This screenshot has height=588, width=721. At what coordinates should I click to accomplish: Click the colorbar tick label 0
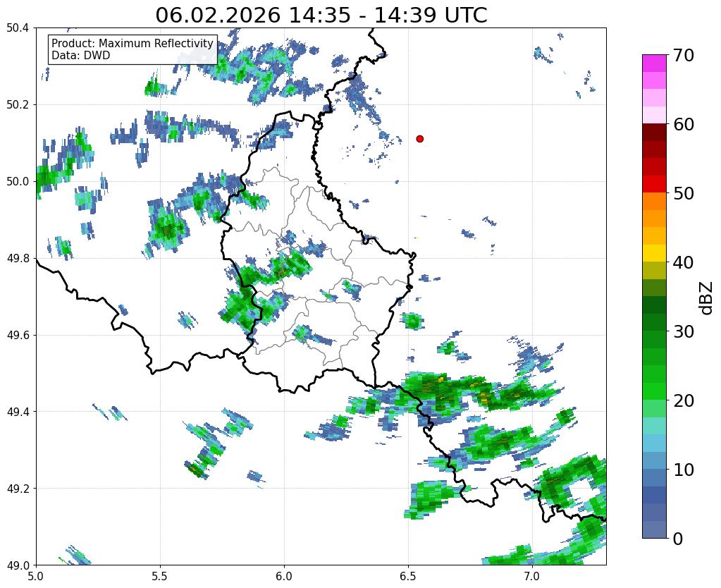point(678,539)
